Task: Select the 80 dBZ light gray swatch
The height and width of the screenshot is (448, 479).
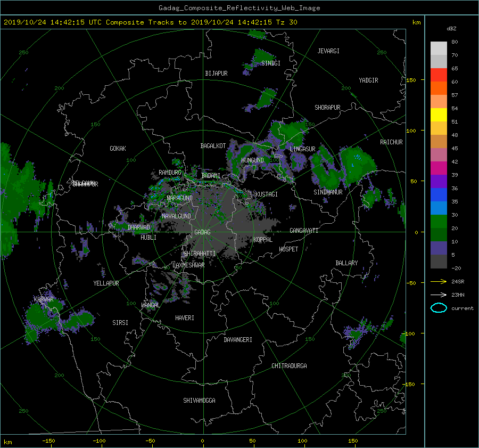Action: (439, 48)
